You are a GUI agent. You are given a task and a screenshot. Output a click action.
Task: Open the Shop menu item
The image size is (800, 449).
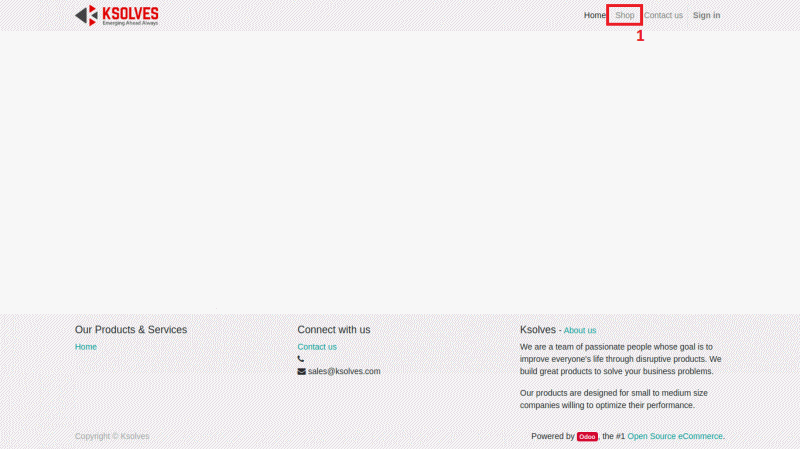pos(625,15)
